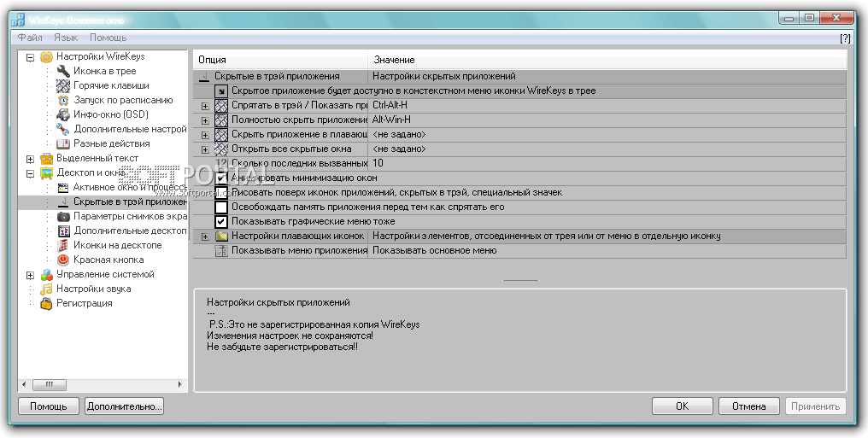Click the folder icon of Настройки плавающих иконок
Image resolution: width=868 pixels, height=438 pixels.
[x=221, y=237]
